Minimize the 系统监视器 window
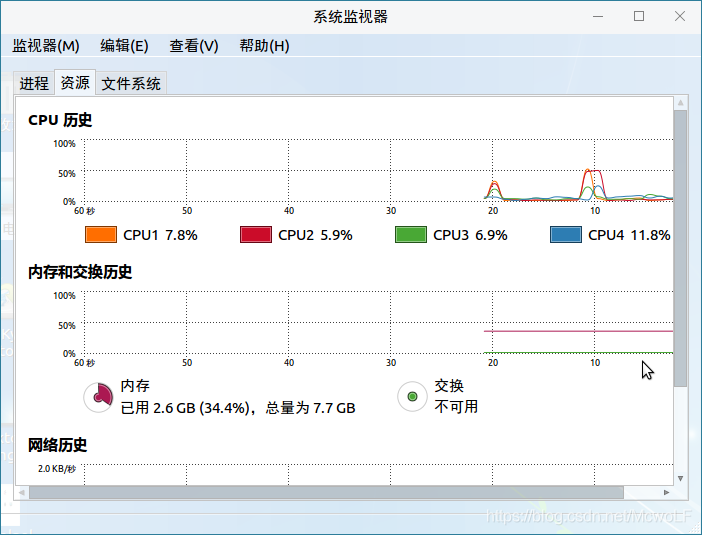The height and width of the screenshot is (535, 702). (x=598, y=17)
